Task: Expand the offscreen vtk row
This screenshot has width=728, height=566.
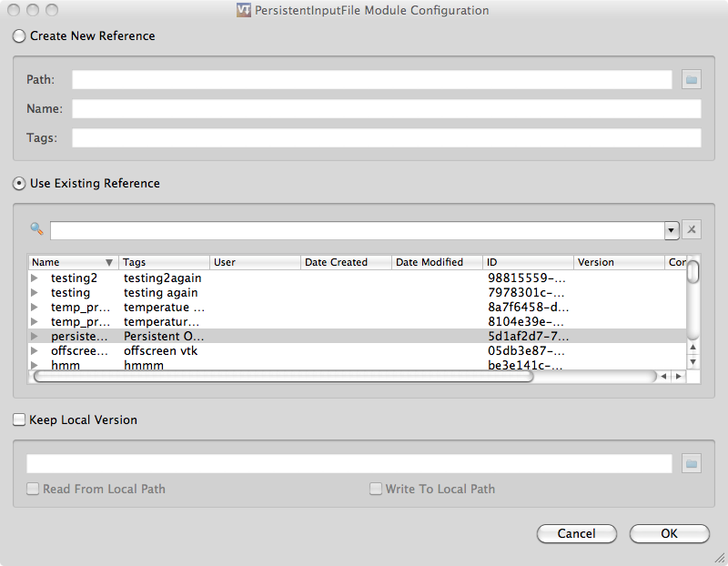Action: click(35, 350)
